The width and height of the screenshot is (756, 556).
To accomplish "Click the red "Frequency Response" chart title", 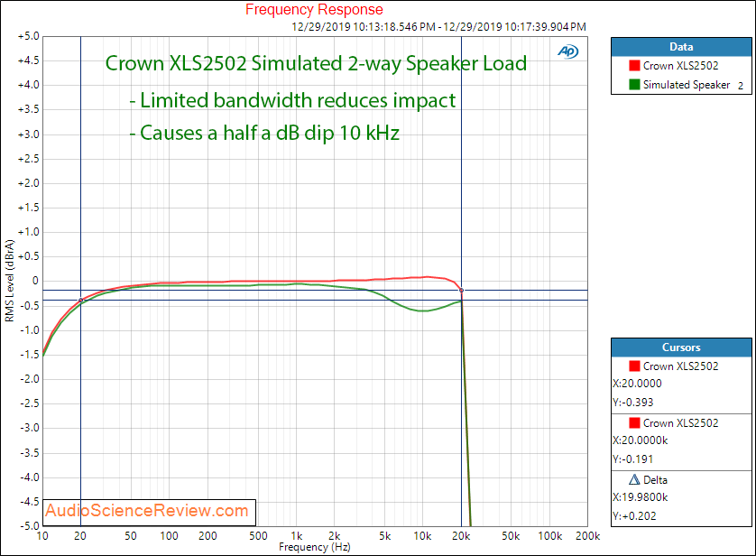I will tap(314, 10).
